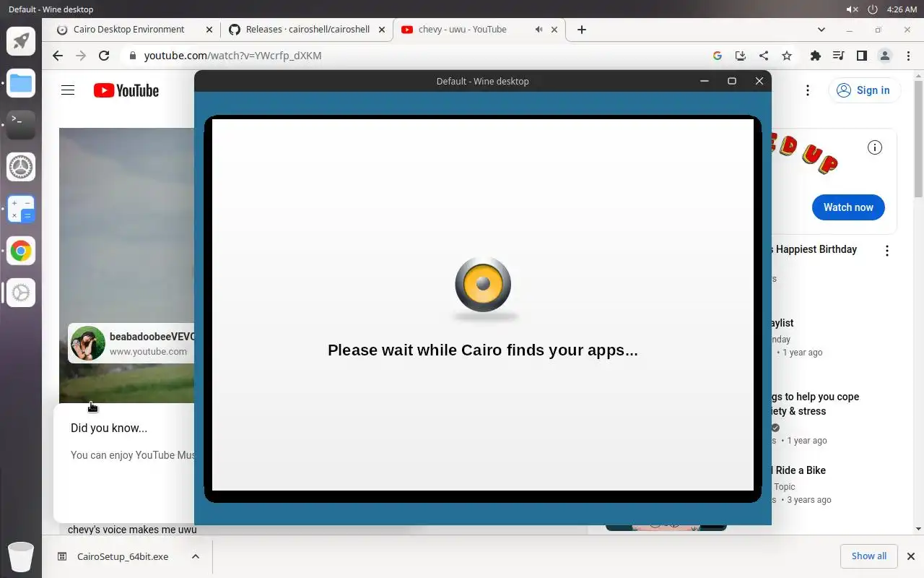Viewport: 924px width, 578px height.
Task: Click the view site information lock icon
Action: coord(132,56)
